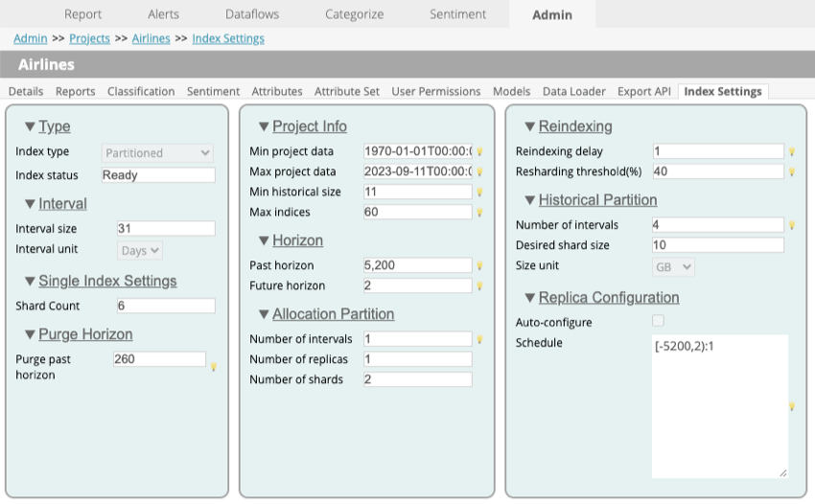Screen dimensions: 815x504
Task: Click the Projects breadcrumb link
Action: coord(90,38)
